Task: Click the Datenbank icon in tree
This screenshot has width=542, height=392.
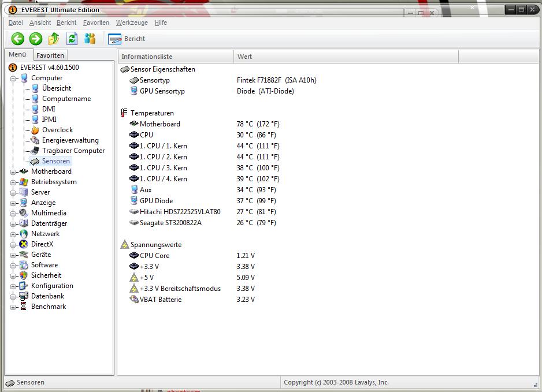Action: (x=24, y=296)
